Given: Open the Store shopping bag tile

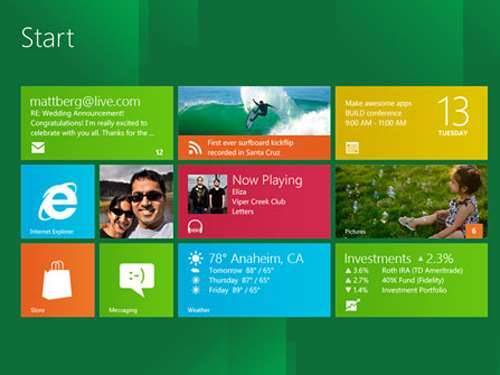Looking at the screenshot, I should point(58,280).
